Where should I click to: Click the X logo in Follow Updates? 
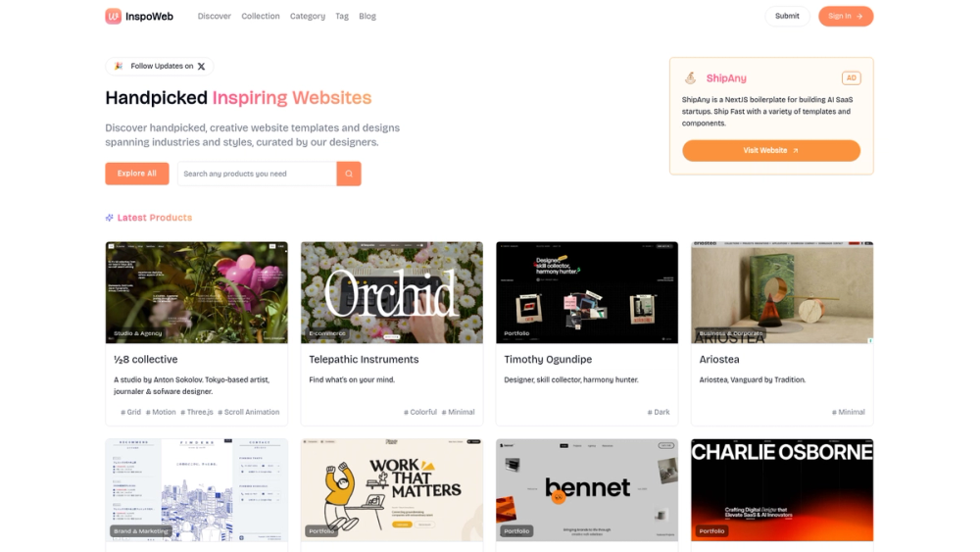(201, 67)
